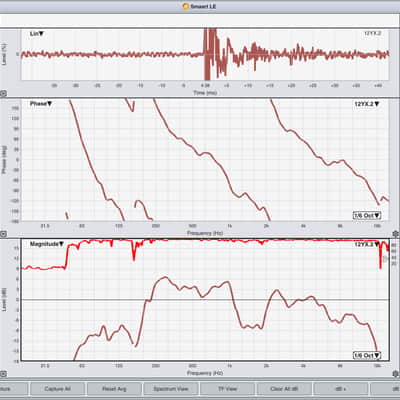Viewport: 400px width, 400px height.
Task: Click the Capture All button
Action: 57,389
